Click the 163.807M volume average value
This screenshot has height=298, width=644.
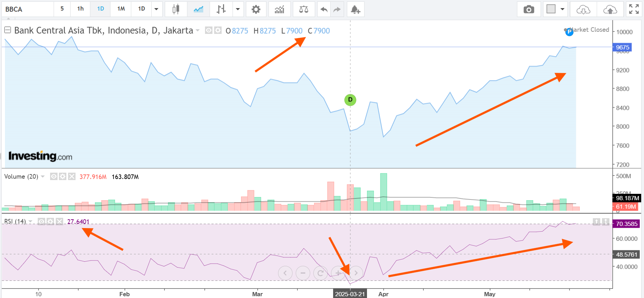125,177
